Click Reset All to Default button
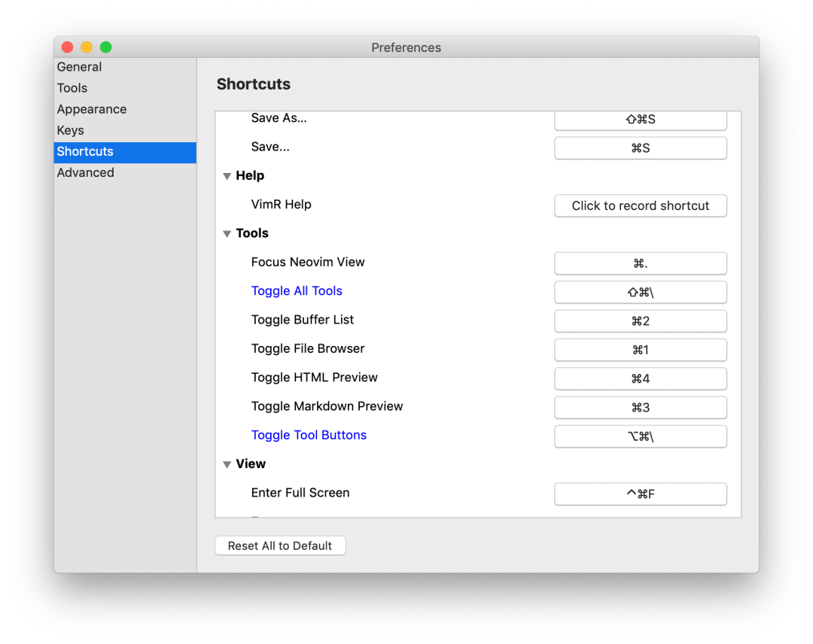Screen dimensions: 813x644 pyautogui.click(x=280, y=545)
